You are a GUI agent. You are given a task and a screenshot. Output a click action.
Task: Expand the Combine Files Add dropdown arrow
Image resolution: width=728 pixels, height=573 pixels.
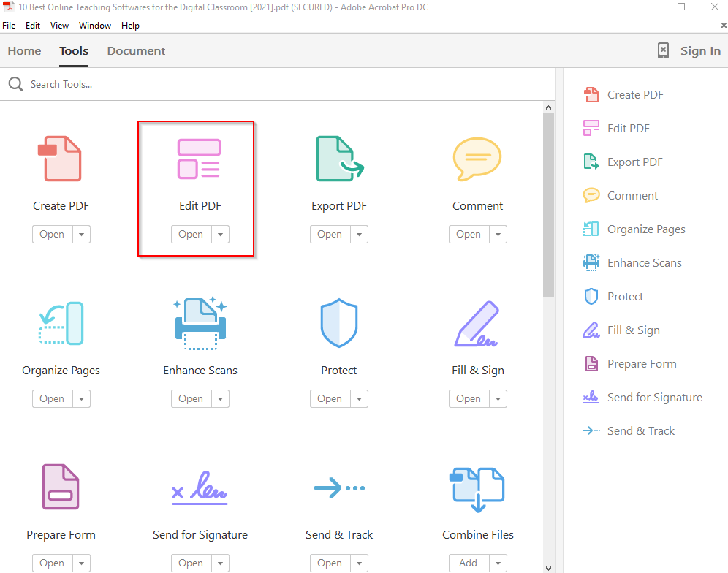point(498,563)
